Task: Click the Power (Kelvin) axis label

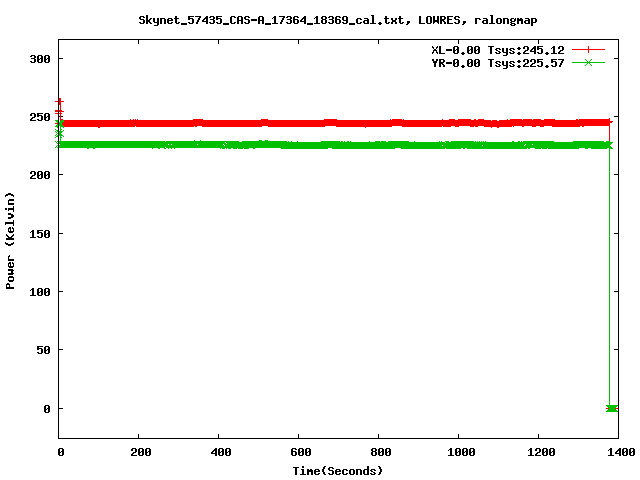Action: click(x=10, y=241)
